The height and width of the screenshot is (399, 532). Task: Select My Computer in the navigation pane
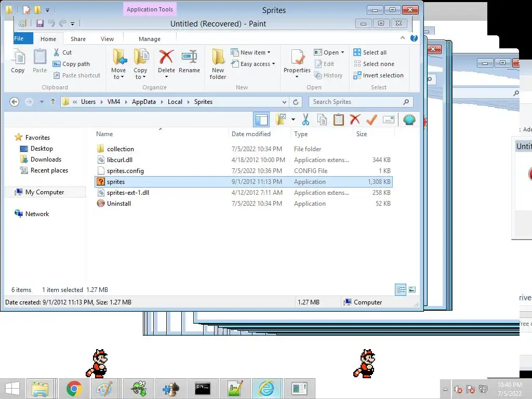pos(45,192)
